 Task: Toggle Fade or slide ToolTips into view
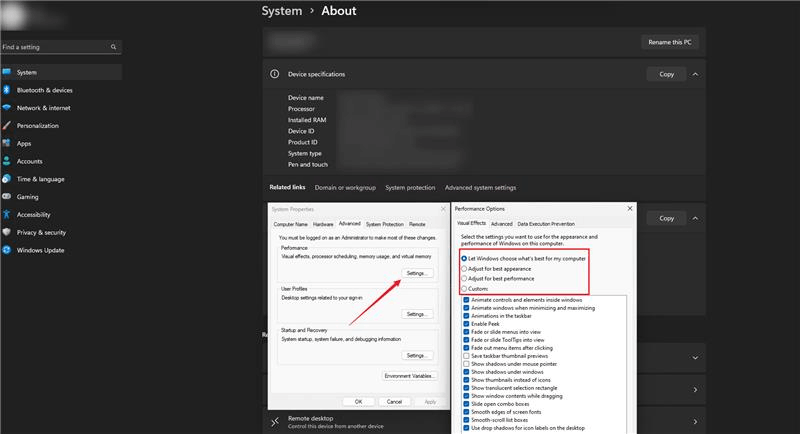coord(466,340)
